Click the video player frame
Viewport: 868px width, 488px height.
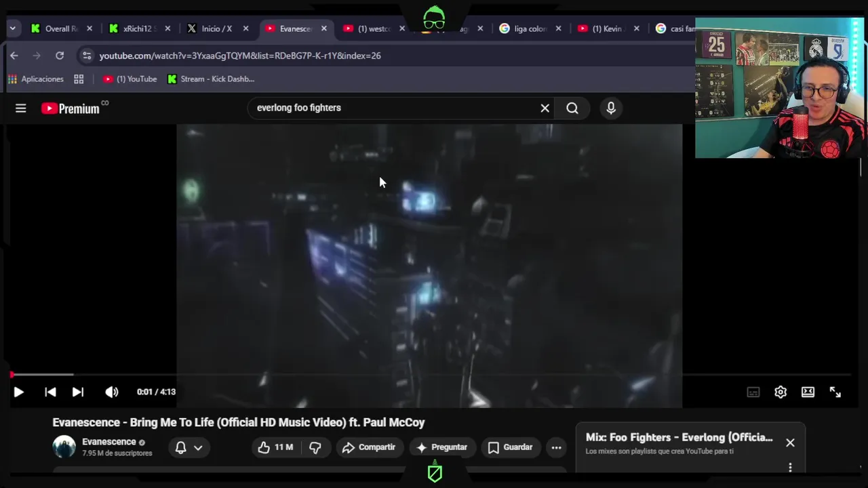coord(429,266)
